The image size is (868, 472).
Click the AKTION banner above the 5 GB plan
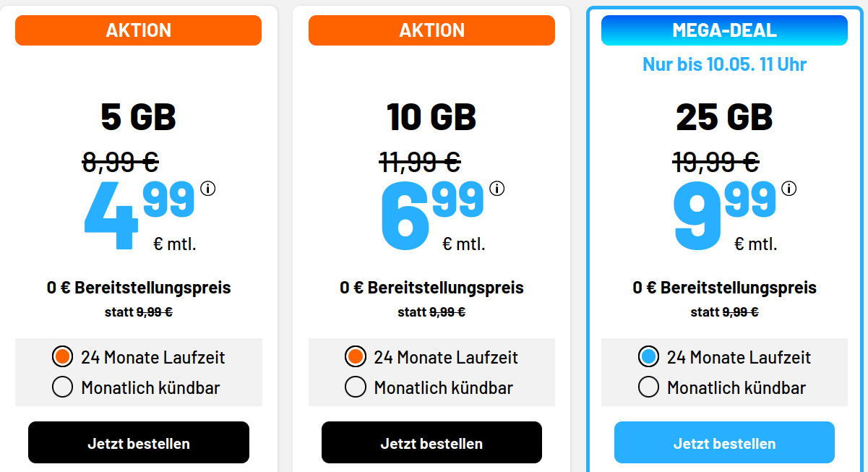tap(138, 30)
